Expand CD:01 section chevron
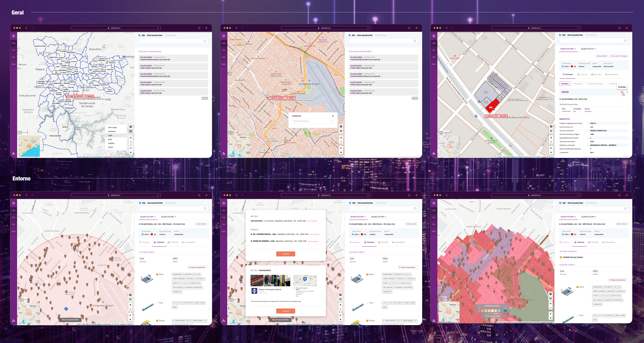This screenshot has width=644, height=343. click(x=627, y=92)
